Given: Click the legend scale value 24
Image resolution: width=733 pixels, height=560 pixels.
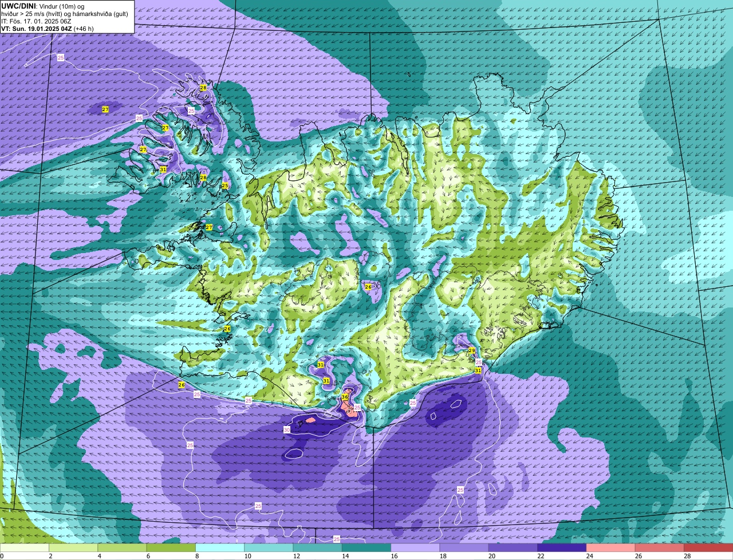Looking at the screenshot, I should coord(589,556).
